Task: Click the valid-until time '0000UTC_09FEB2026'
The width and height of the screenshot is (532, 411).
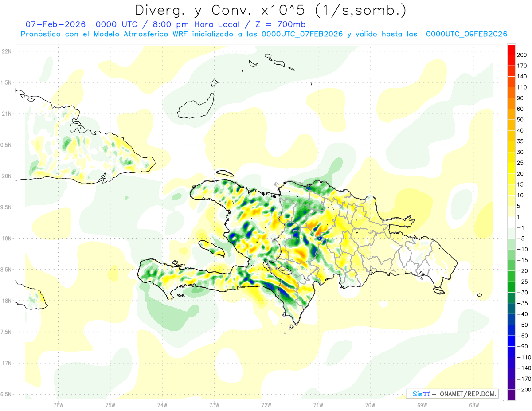Action: click(467, 34)
